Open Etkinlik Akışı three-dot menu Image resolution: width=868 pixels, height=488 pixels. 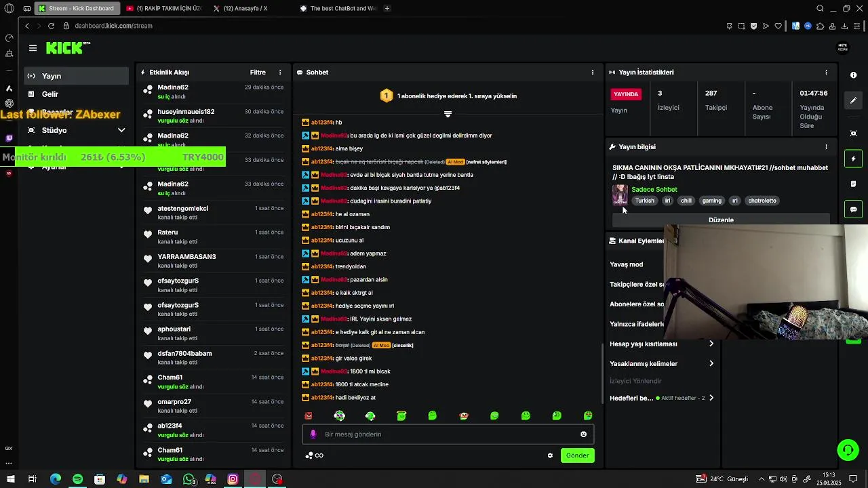[280, 73]
